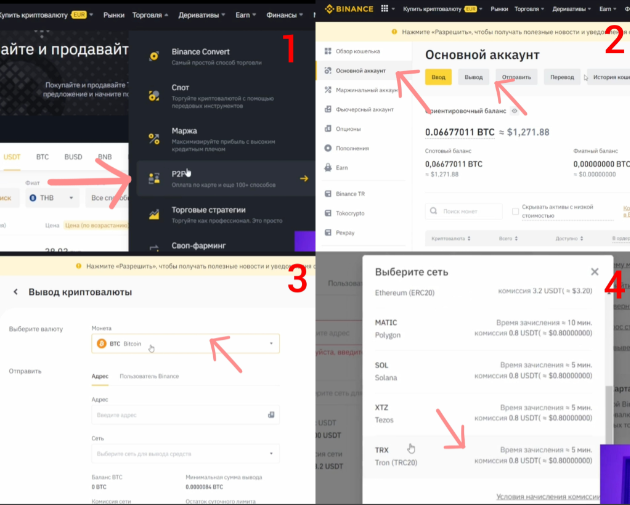Viewport: 630px width, 505px height.
Task: Open Маржинальный аккаунт sidebar item
Action: coord(364,90)
